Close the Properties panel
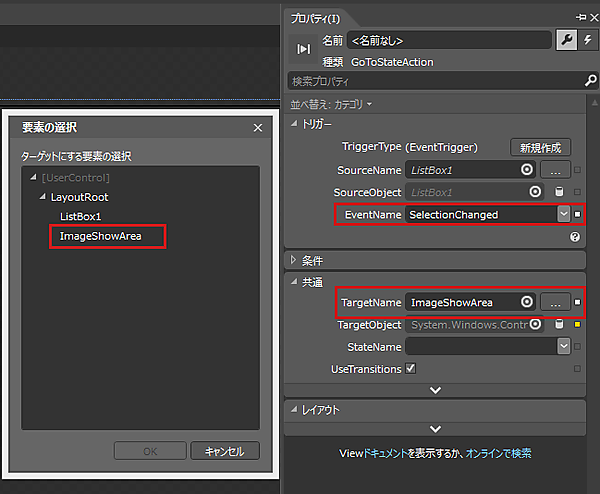Screen dimensions: 600x494 tap(594, 17)
